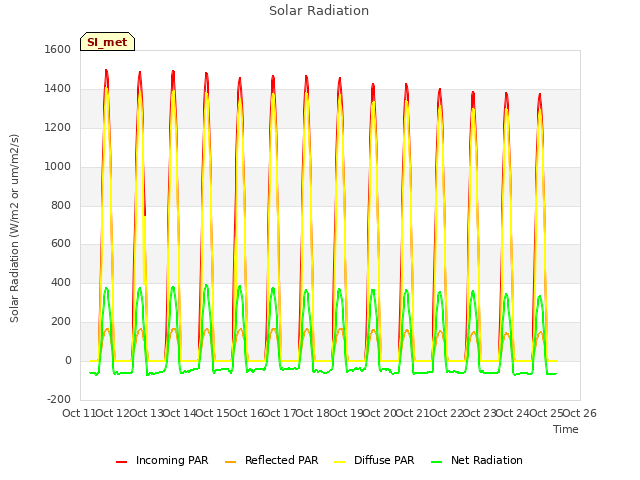This screenshot has width=640, height=480.
Task: Click the 1000 y-axis tick label
Action: 57,167
